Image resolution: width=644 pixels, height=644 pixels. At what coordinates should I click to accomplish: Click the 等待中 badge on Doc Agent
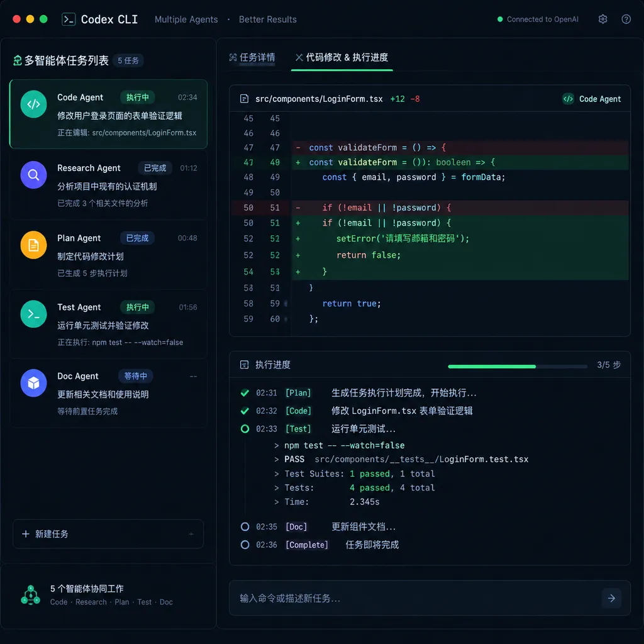click(136, 376)
